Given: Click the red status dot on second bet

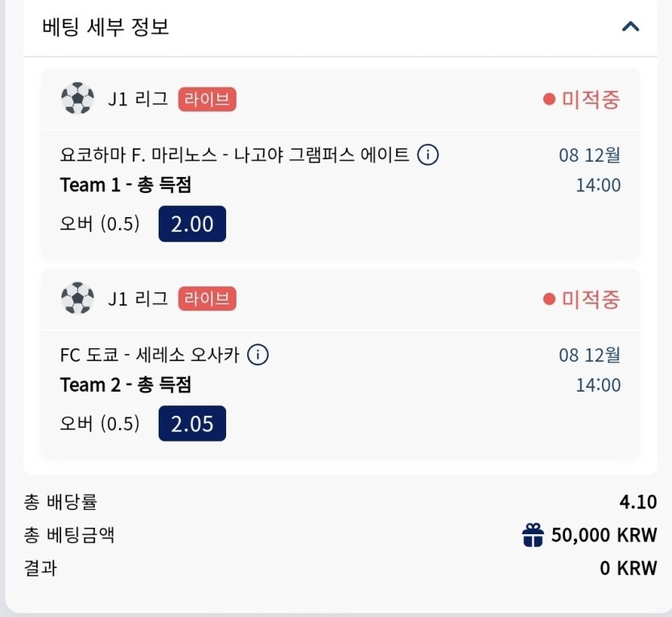Looking at the screenshot, I should point(550,299).
